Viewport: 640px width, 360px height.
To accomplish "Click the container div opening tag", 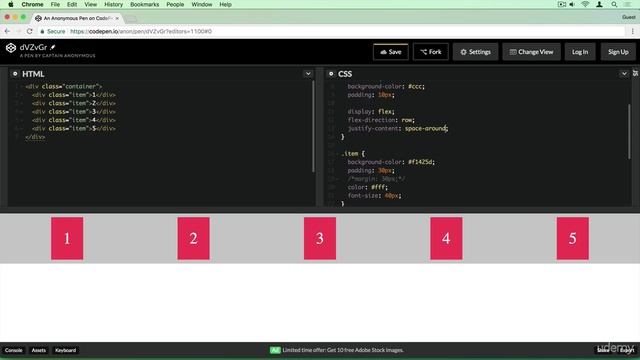I will pyautogui.click(x=64, y=87).
